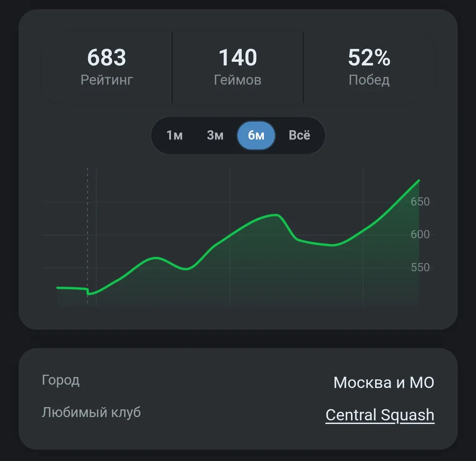This screenshot has height=461, width=476.
Task: Click the rightmost end of the green rating line
Action: pos(419,181)
